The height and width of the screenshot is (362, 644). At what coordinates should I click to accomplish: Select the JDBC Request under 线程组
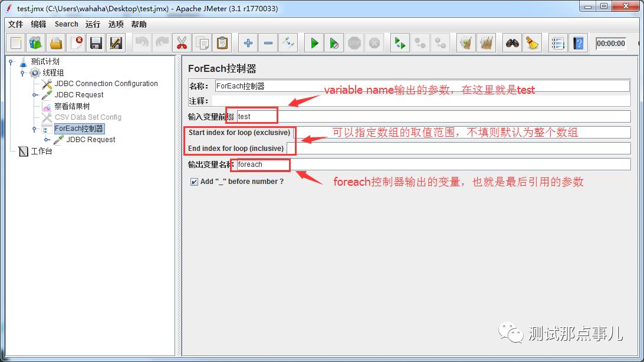pos(79,95)
